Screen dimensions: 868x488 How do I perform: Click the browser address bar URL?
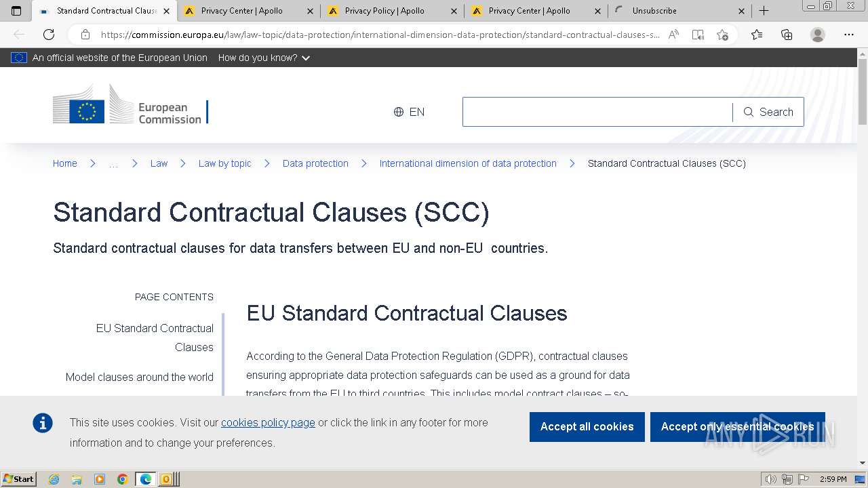[380, 35]
